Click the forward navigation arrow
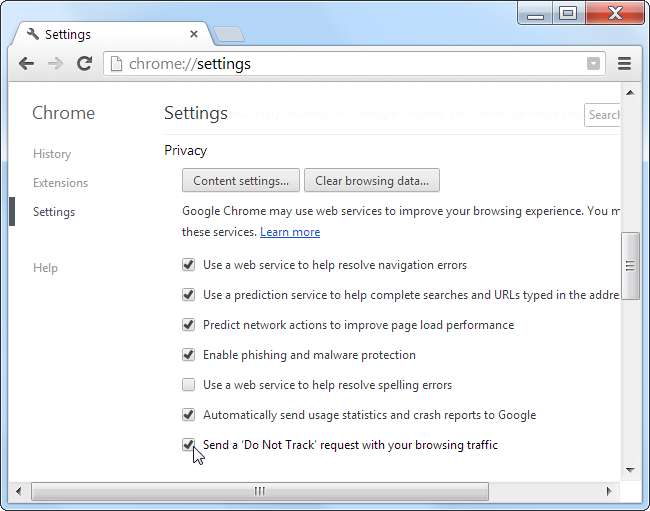The height and width of the screenshot is (511, 650). 55,63
